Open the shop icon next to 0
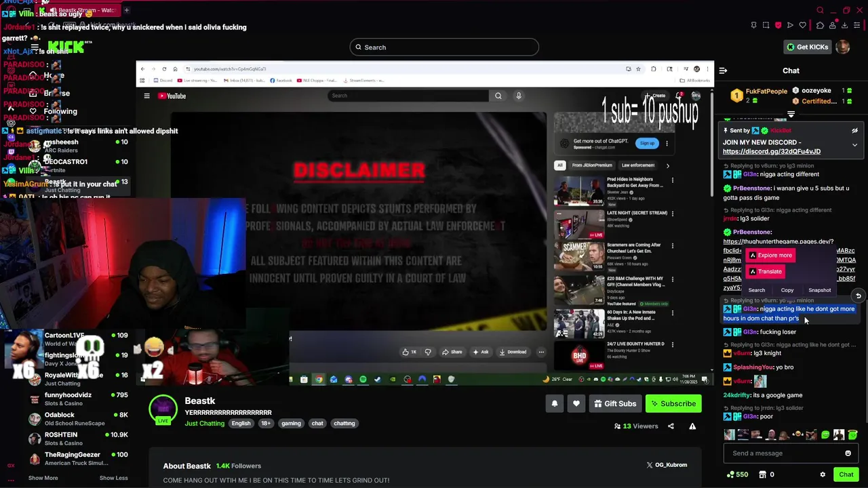The height and width of the screenshot is (488, 868). pyautogui.click(x=762, y=475)
